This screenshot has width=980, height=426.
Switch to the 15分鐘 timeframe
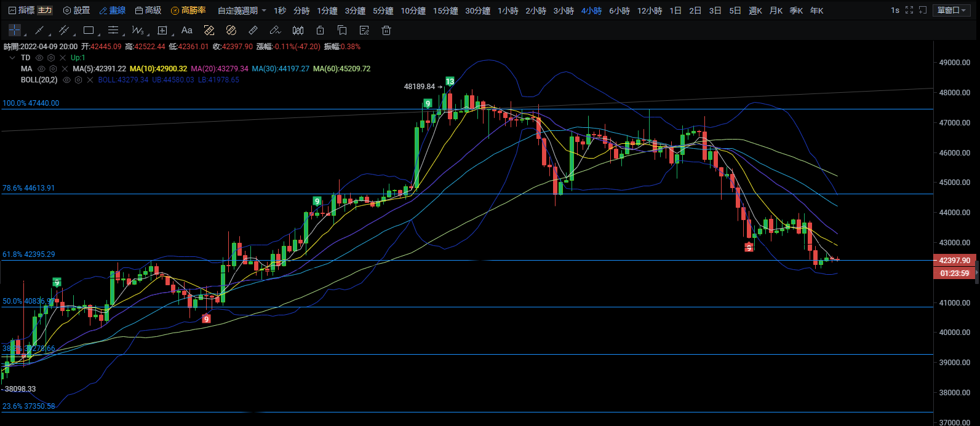[x=445, y=10]
